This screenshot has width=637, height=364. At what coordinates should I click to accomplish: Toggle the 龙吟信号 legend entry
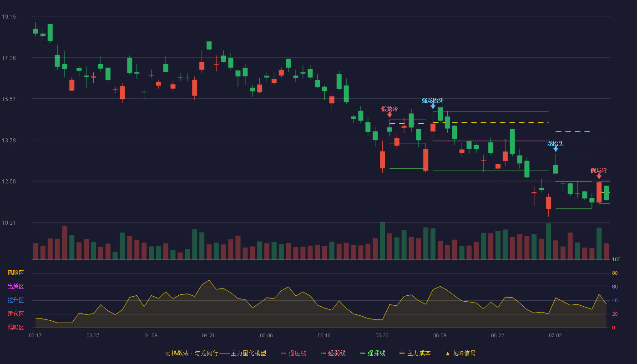(x=460, y=353)
